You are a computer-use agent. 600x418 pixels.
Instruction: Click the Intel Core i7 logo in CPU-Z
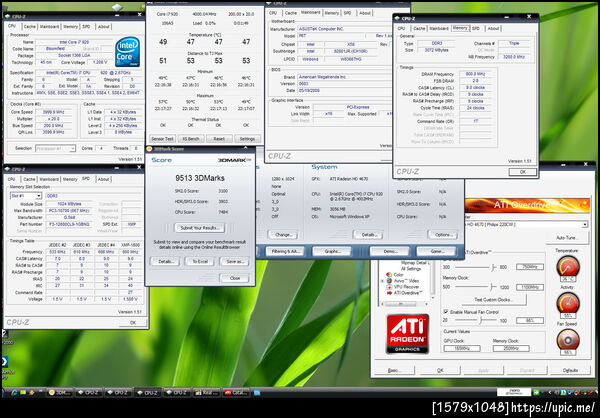pos(127,52)
